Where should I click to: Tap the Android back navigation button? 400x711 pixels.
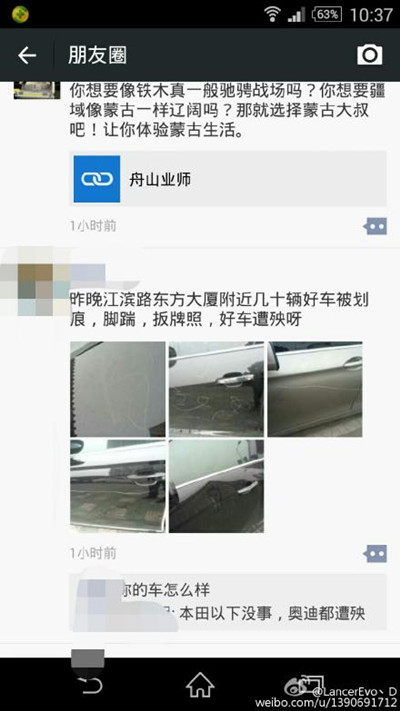click(x=90, y=684)
